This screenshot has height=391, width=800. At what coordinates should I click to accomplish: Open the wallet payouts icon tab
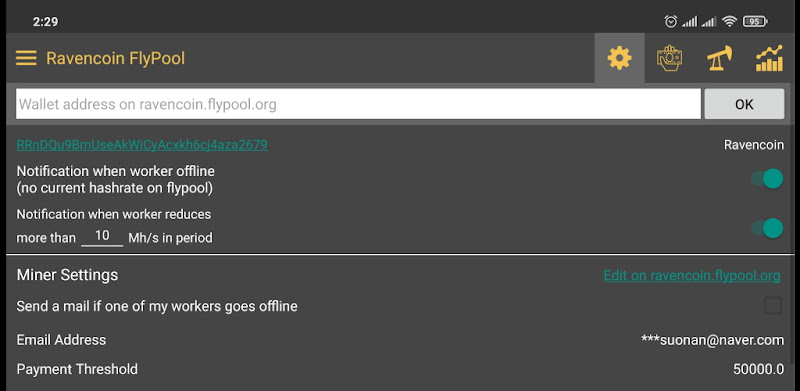[x=669, y=58]
